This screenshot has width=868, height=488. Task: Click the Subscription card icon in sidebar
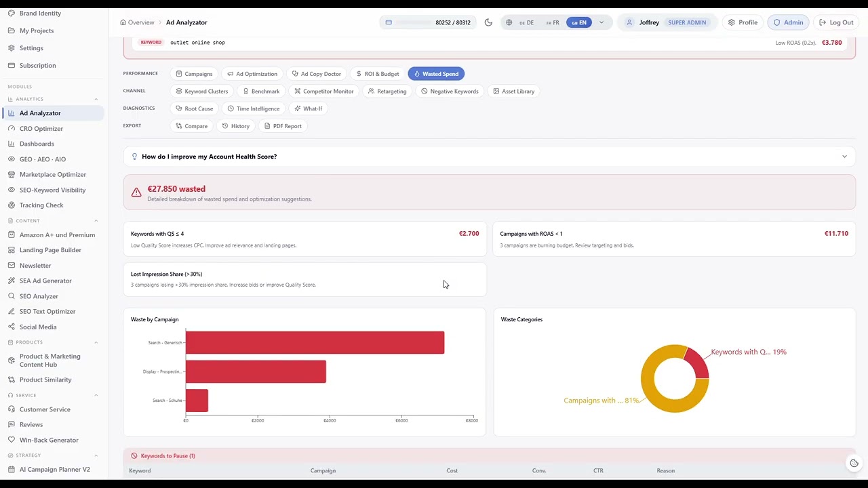pos(12,66)
